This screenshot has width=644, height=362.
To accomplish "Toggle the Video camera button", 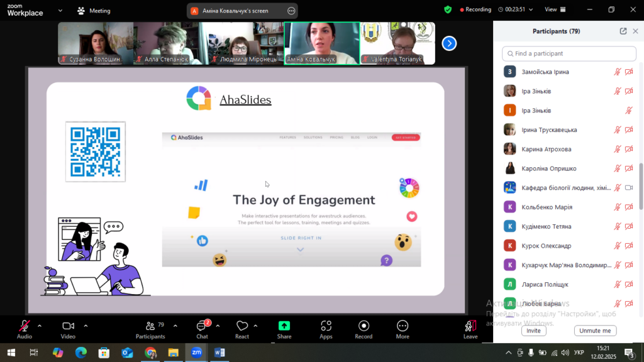I will click(68, 326).
